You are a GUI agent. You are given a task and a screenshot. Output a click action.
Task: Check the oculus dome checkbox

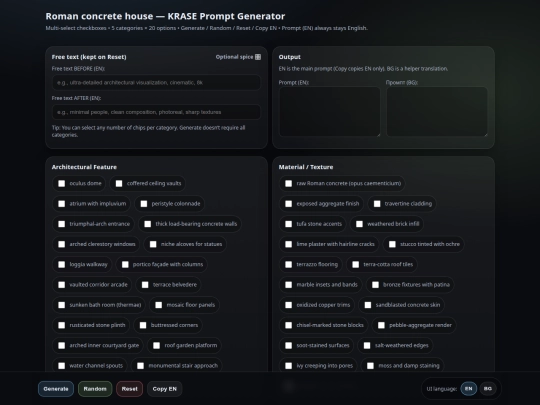62,184
